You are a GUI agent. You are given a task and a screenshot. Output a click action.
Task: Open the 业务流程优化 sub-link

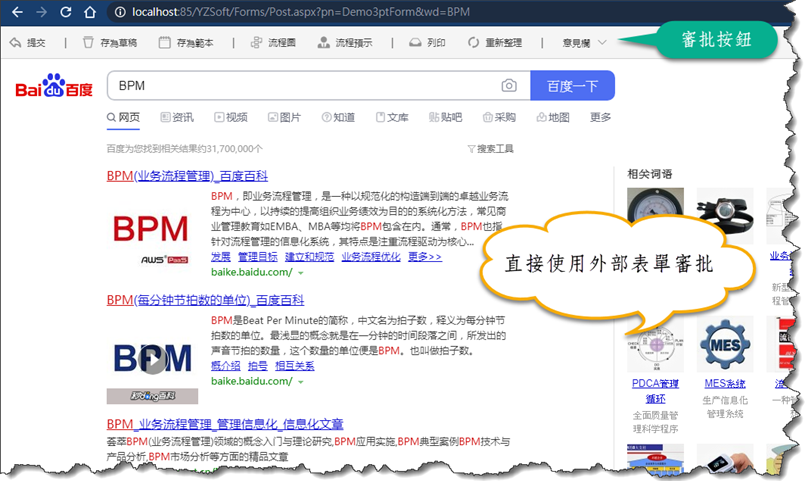coord(371,257)
